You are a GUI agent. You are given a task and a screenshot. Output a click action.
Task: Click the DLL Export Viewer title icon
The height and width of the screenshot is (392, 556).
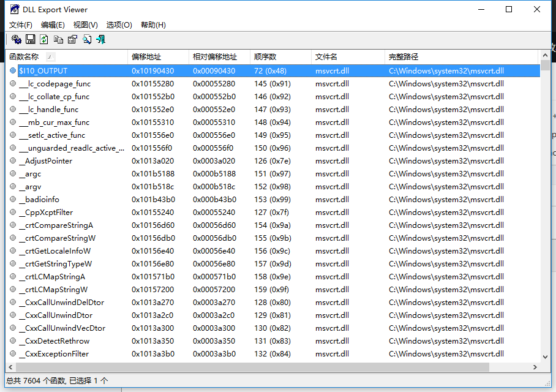pos(14,9)
